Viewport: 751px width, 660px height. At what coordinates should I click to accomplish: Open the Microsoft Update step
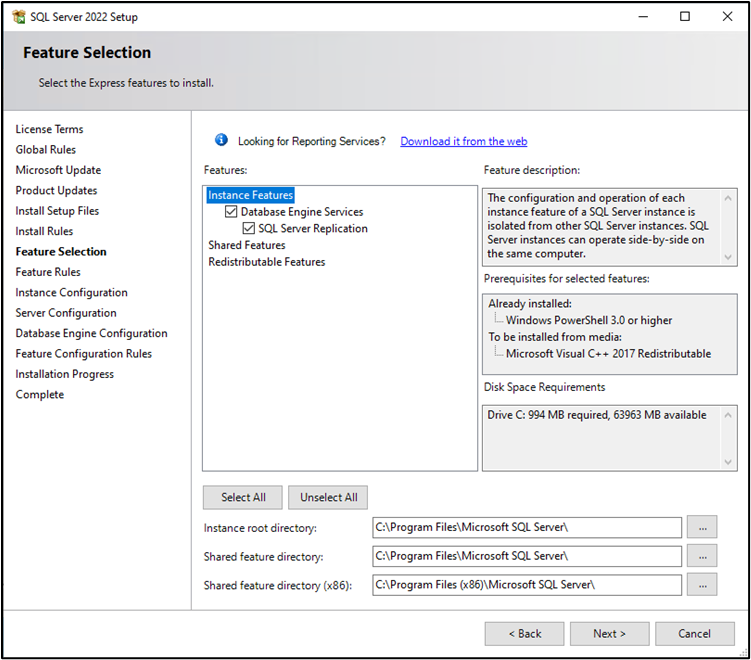pyautogui.click(x=58, y=170)
